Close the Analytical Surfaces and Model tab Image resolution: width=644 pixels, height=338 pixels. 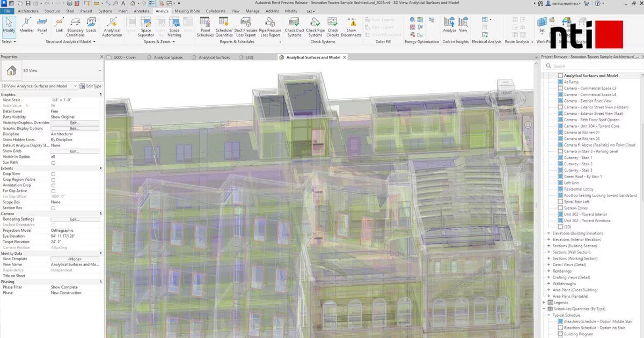pos(345,57)
